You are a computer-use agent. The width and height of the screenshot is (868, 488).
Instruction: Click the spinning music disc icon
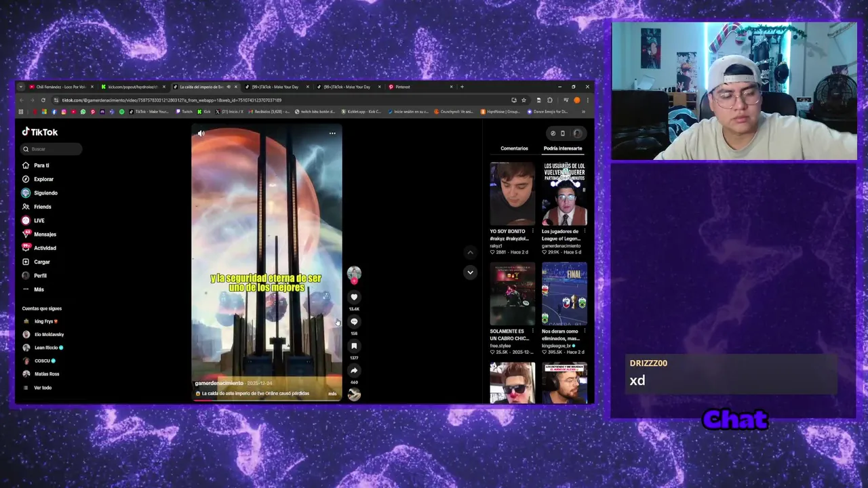pos(354,394)
